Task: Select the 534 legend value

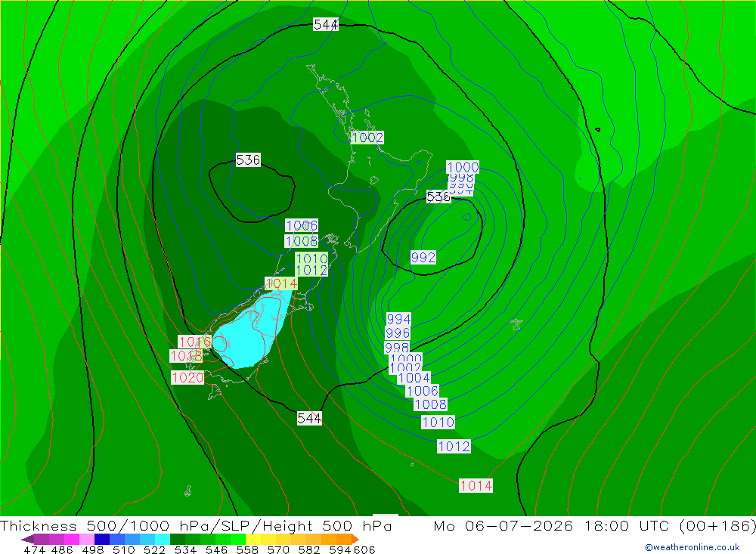Action: (x=185, y=549)
